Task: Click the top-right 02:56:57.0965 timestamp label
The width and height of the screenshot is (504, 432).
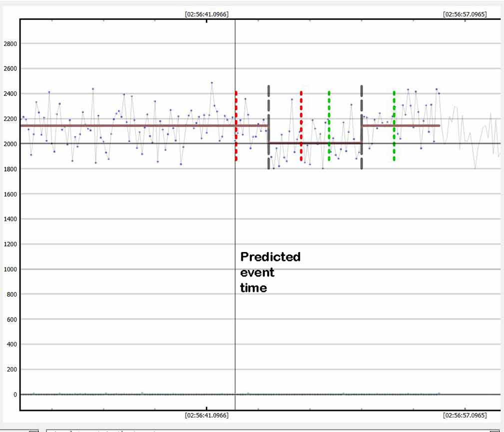Action: coord(465,14)
